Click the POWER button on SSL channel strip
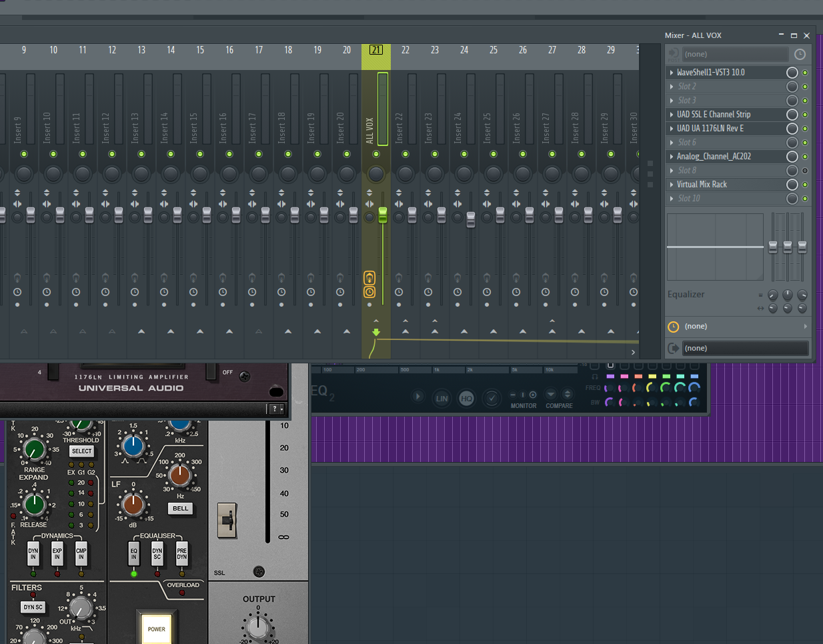 click(157, 629)
